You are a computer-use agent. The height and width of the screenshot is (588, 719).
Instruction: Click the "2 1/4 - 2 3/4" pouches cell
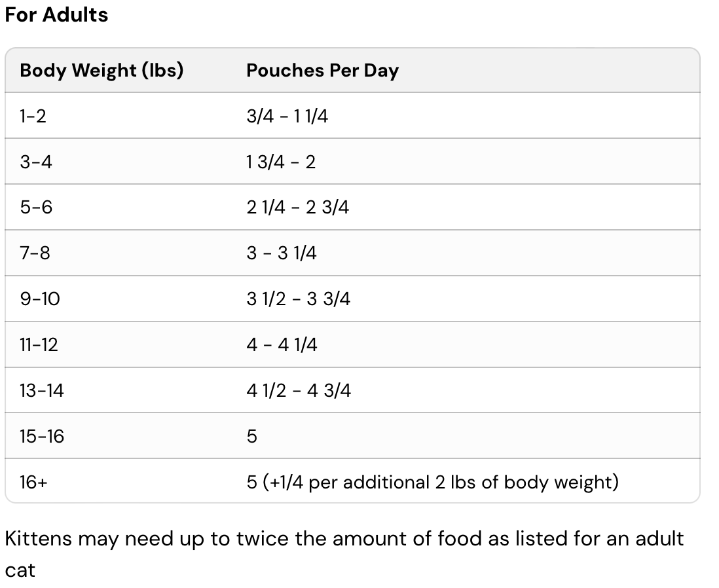pos(298,208)
